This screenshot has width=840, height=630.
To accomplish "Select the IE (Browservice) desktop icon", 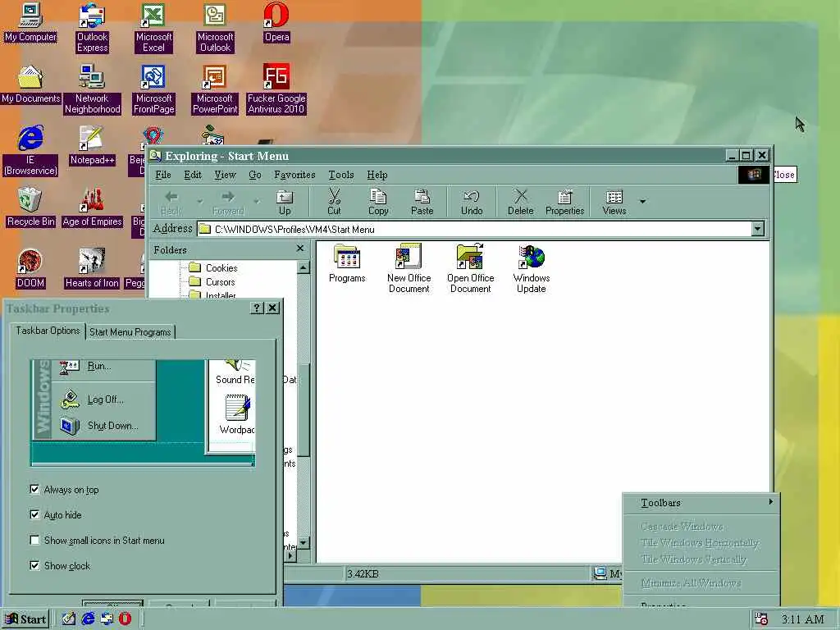I will (x=30, y=151).
